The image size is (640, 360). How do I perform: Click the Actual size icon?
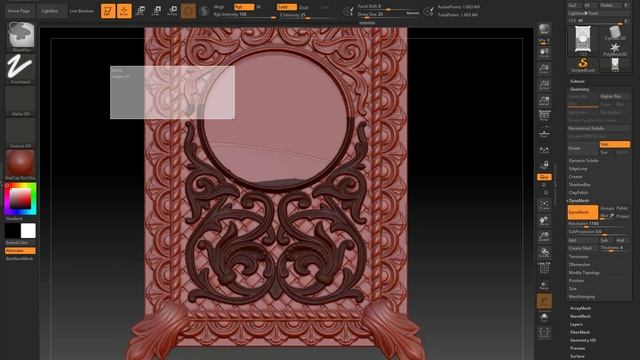pyautogui.click(x=544, y=85)
